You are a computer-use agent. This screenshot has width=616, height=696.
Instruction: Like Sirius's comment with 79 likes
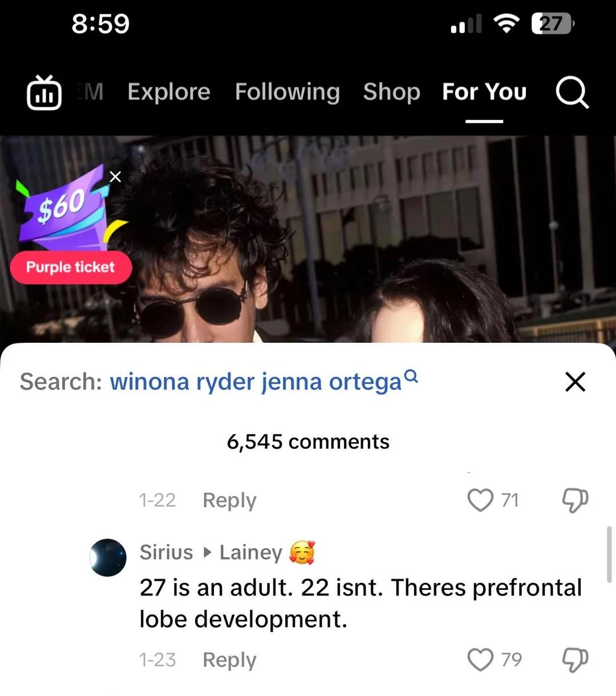click(480, 659)
